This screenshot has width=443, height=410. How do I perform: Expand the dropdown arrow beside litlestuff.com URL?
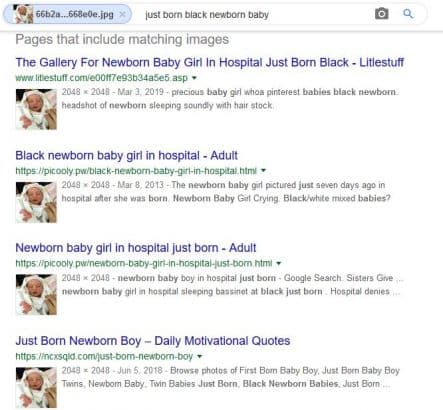pyautogui.click(x=194, y=78)
